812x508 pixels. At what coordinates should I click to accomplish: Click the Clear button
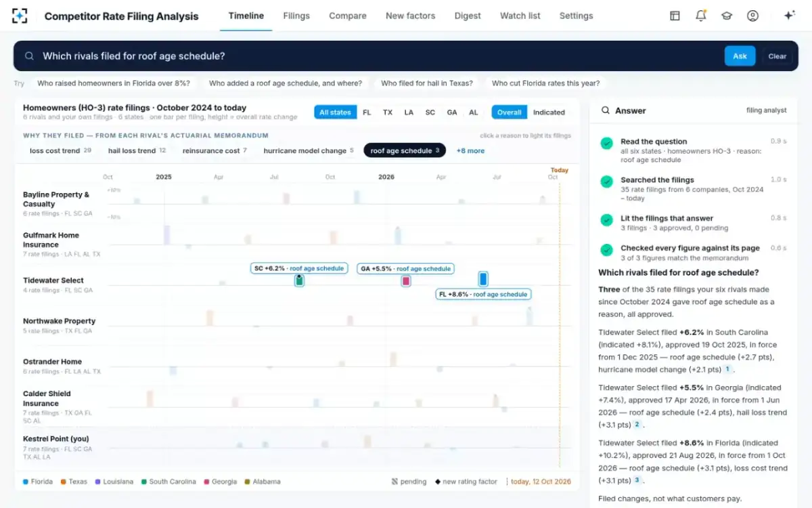point(777,56)
